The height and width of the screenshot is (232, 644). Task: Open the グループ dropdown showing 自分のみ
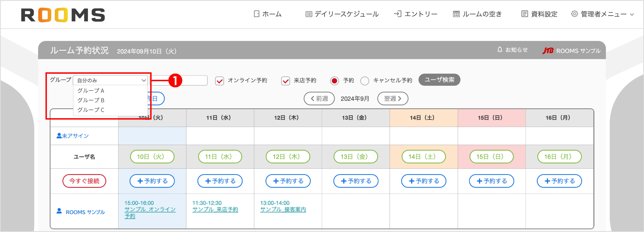pos(110,80)
